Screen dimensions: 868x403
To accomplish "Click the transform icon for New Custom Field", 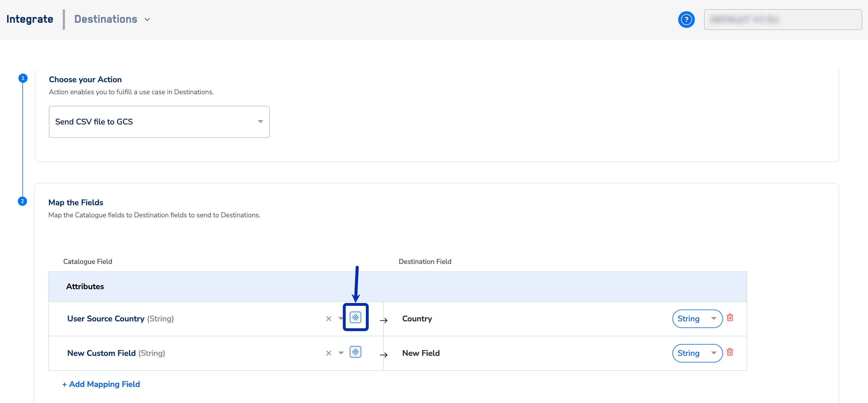I will pos(355,352).
